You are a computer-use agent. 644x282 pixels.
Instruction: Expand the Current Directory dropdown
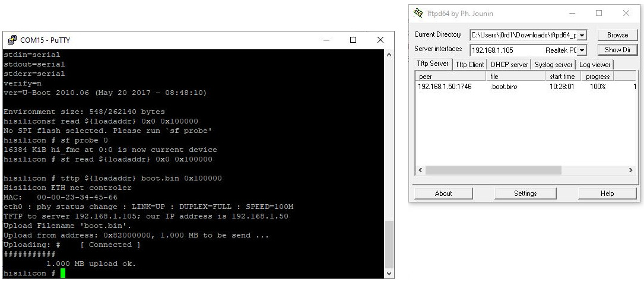coord(582,35)
